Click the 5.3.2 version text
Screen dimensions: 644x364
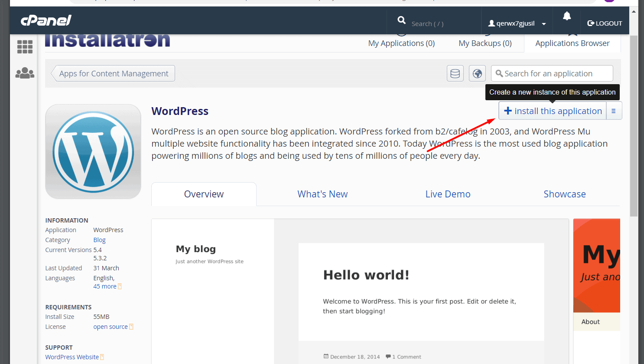click(x=100, y=258)
